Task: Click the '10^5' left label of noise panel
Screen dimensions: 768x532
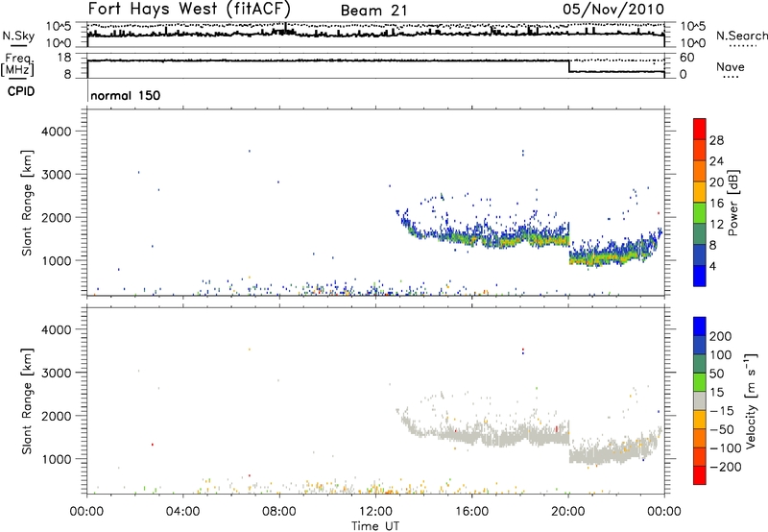Action: click(x=59, y=26)
